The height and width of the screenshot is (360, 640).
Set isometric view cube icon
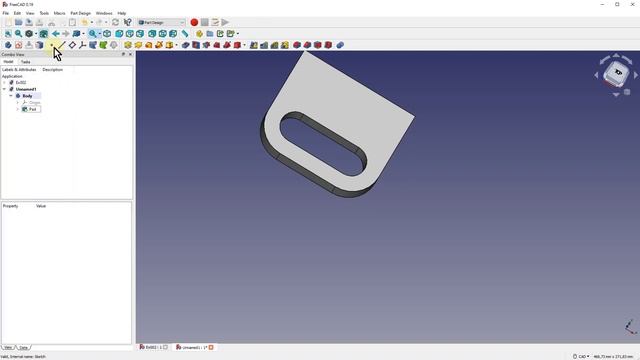(107, 34)
